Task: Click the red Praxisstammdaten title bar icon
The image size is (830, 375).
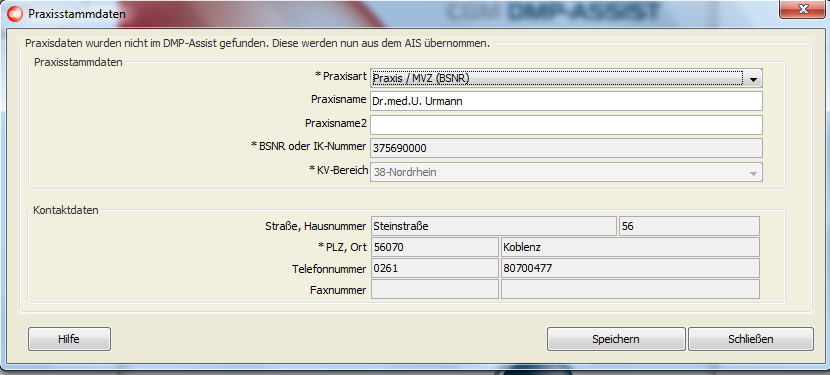Action: coord(16,13)
